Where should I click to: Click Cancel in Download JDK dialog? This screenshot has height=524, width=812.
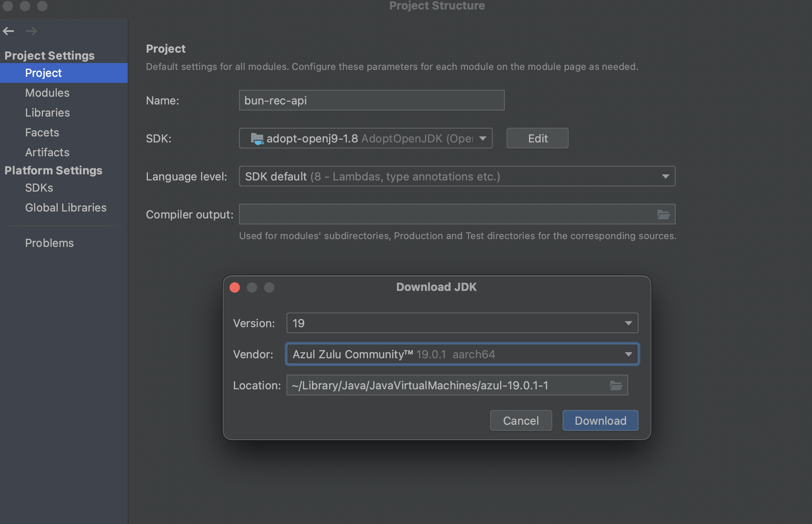[x=521, y=421]
